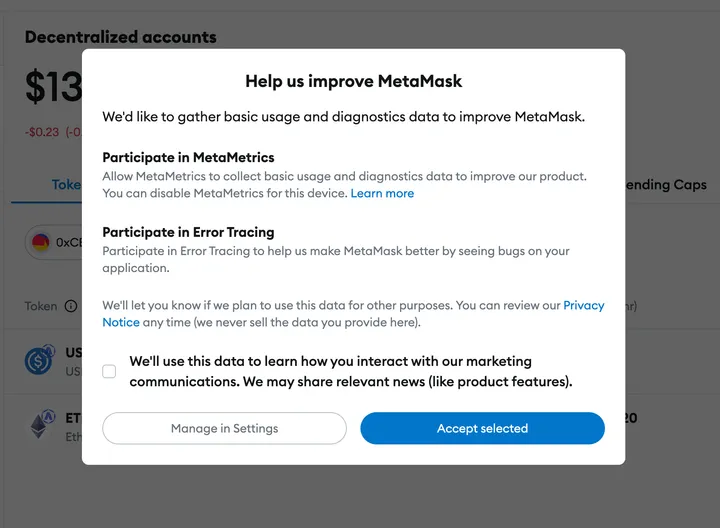Click the Token column header label
The image size is (720, 528).
(x=41, y=306)
